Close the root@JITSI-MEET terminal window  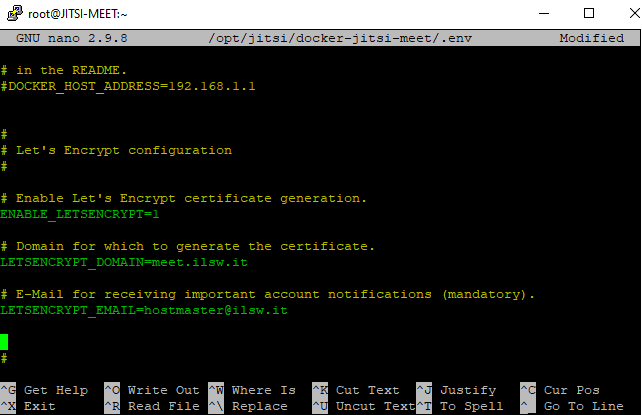pyautogui.click(x=634, y=14)
